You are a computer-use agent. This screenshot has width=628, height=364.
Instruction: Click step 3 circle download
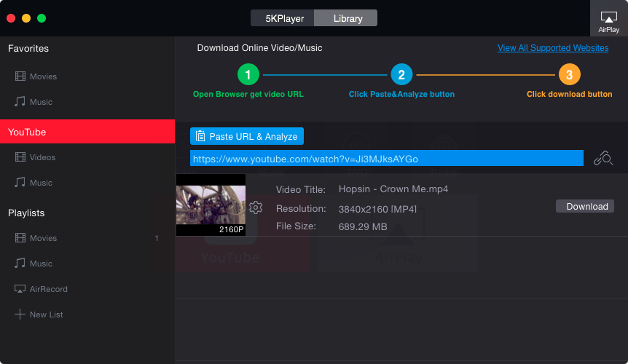point(569,74)
